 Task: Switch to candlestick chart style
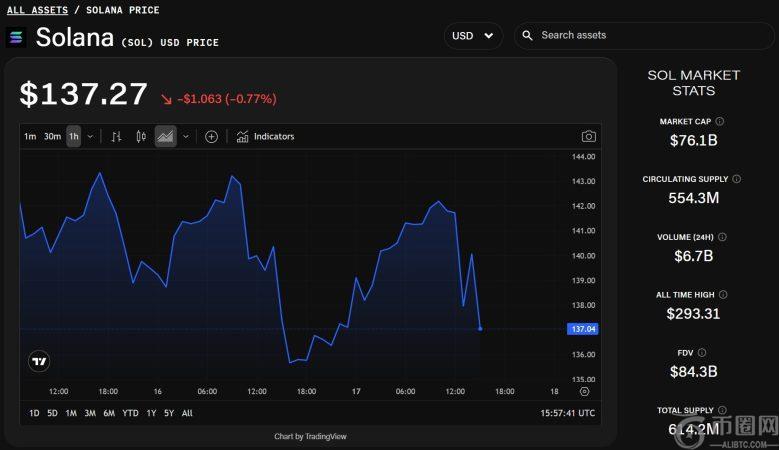pyautogui.click(x=141, y=136)
